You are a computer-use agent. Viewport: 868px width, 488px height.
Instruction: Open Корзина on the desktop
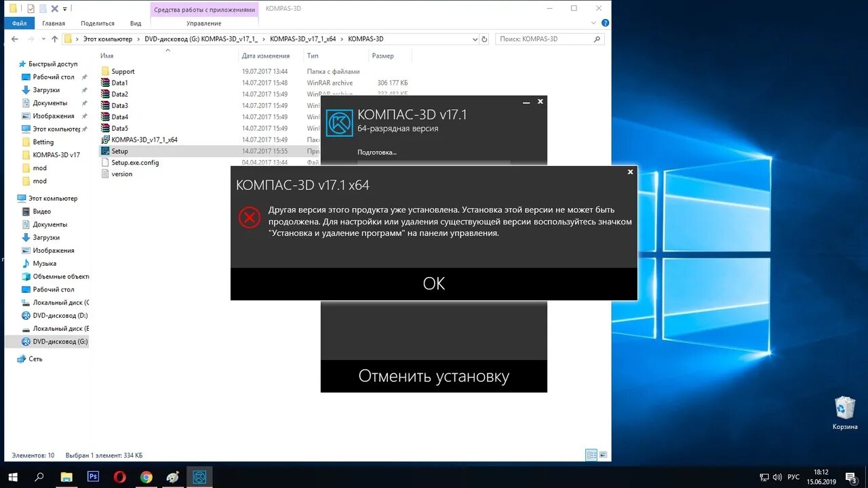pyautogui.click(x=845, y=413)
